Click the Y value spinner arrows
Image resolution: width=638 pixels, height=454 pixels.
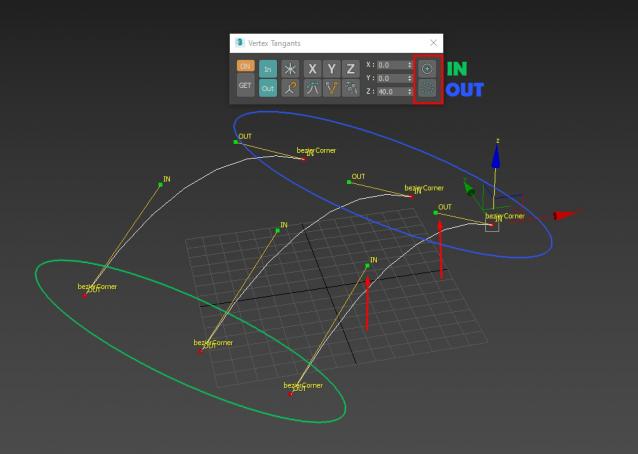(x=410, y=78)
